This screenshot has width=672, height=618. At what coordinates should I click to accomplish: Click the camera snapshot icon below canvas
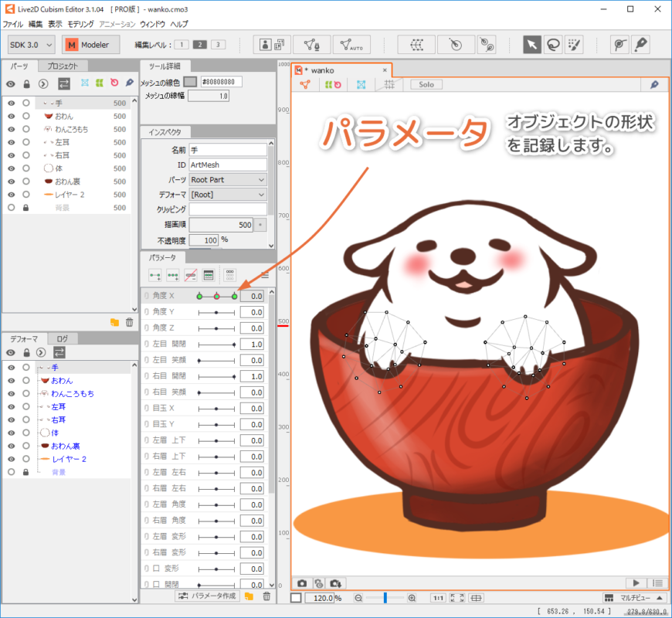302,583
